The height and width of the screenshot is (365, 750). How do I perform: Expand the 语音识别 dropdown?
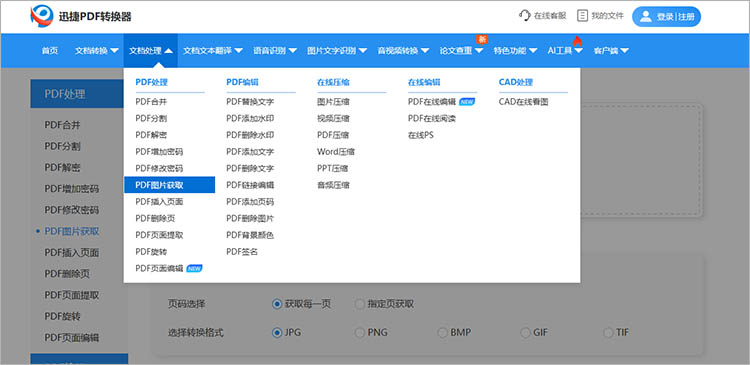pyautogui.click(x=275, y=50)
